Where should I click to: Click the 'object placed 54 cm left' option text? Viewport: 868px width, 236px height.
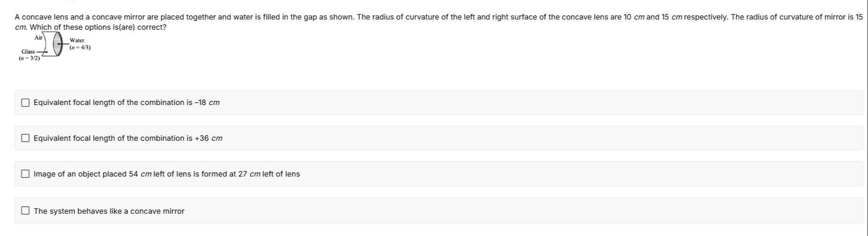166,174
